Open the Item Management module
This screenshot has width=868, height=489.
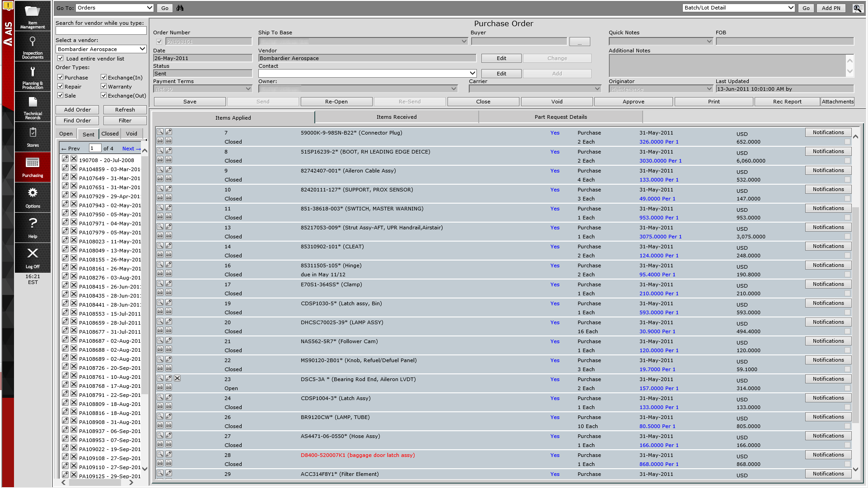coord(33,16)
